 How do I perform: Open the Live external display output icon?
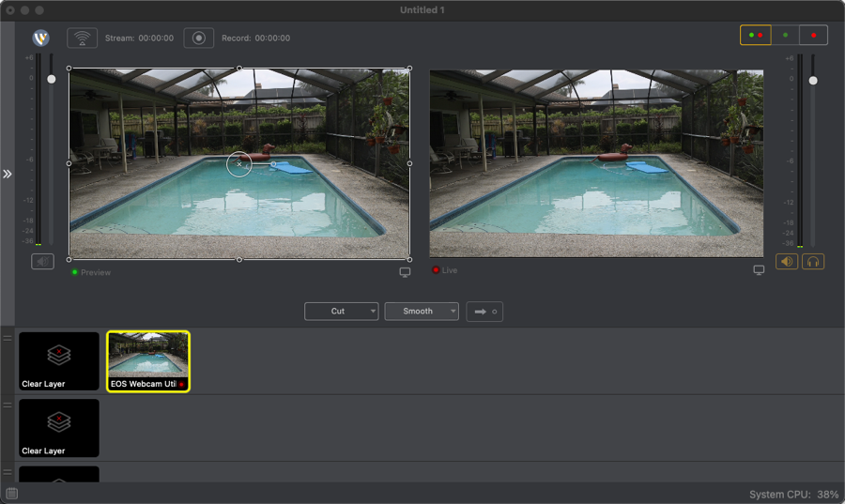759,270
